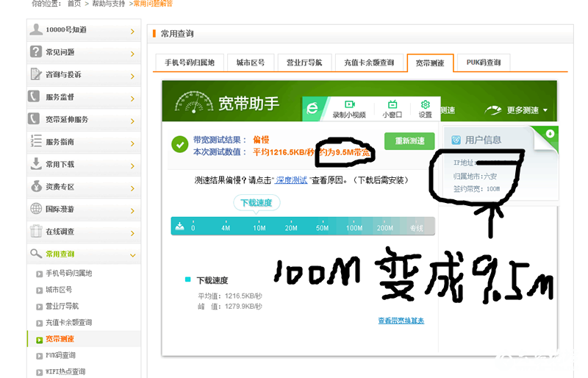Click the 重新测速 button
The image size is (588, 378).
(409, 141)
